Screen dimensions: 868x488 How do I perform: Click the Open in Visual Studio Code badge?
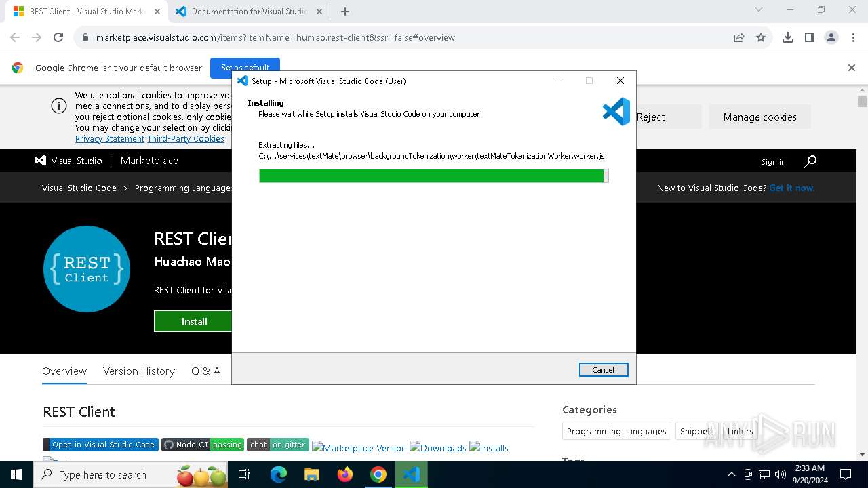[100, 445]
